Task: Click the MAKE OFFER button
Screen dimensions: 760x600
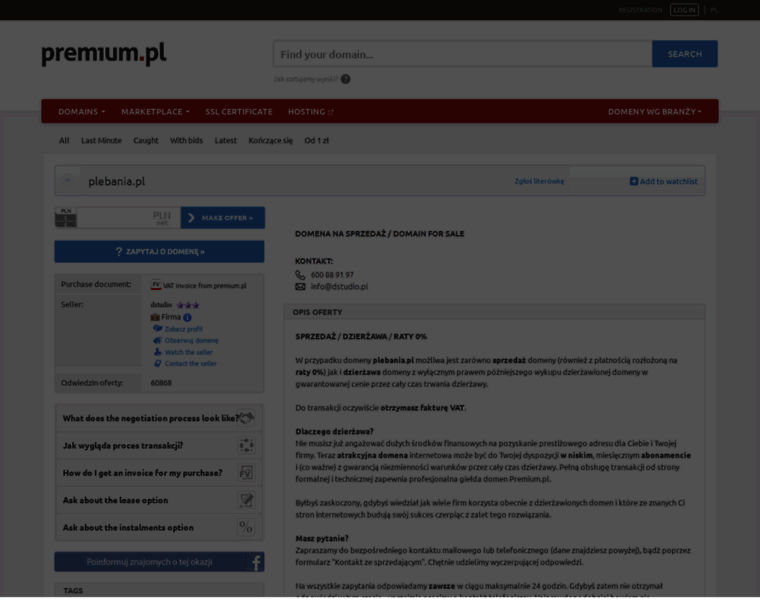Action: tap(223, 218)
